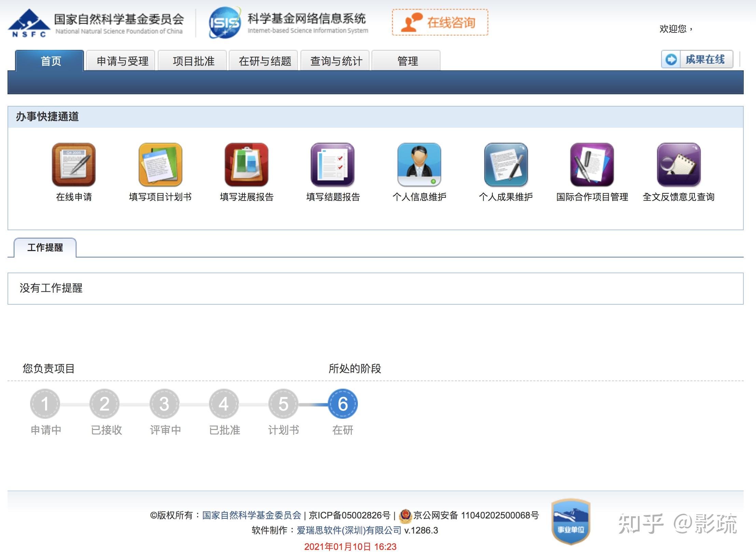Click the 填写结题报告 label
The height and width of the screenshot is (554, 756).
[333, 197]
